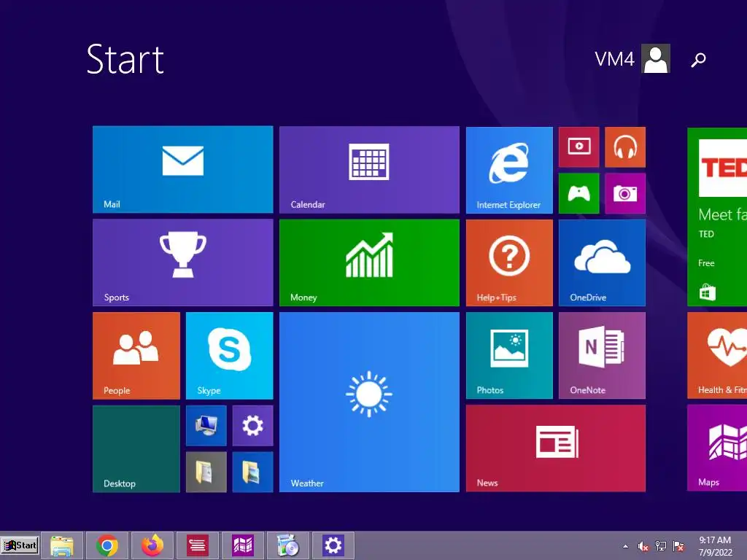Open the Calendar tile
Image resolution: width=747 pixels, height=560 pixels.
(369, 169)
